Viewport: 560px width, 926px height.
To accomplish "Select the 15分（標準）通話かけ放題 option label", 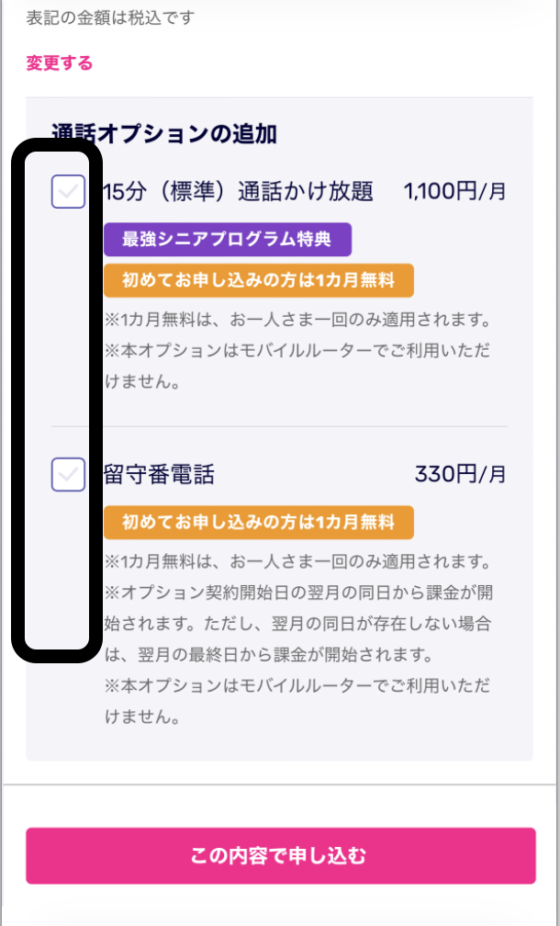I will pyautogui.click(x=239, y=192).
